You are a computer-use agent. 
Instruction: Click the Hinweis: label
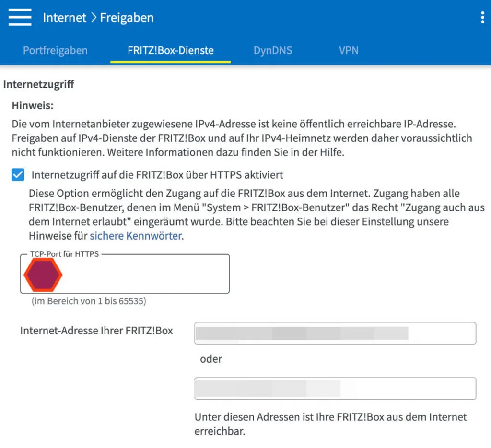click(x=33, y=105)
